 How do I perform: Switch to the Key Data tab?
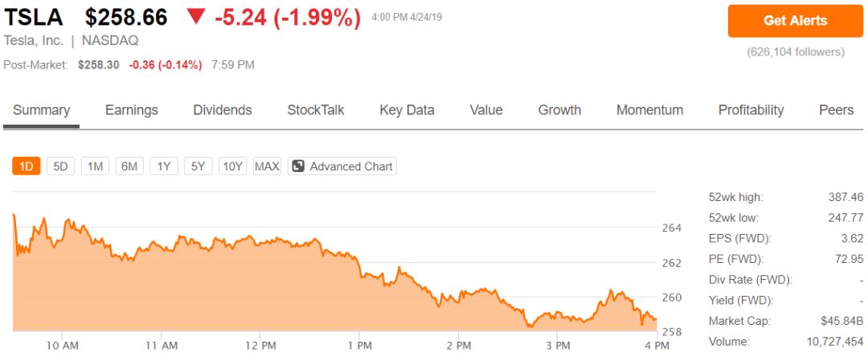(407, 110)
